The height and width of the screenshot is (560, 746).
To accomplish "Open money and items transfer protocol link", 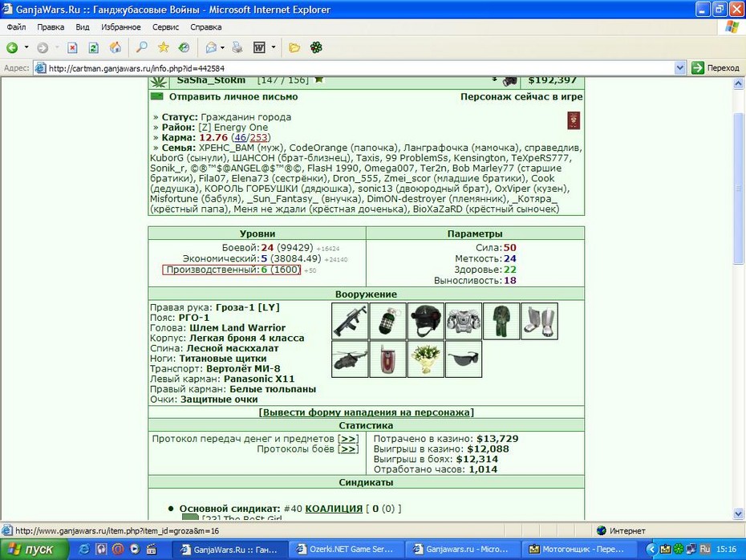I will pos(349,439).
